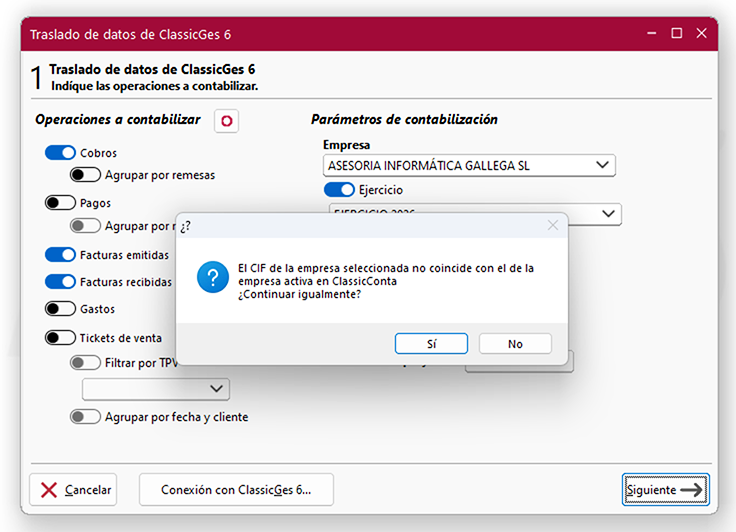Click No in the confirmation dialog
736x532 pixels.
coord(515,343)
